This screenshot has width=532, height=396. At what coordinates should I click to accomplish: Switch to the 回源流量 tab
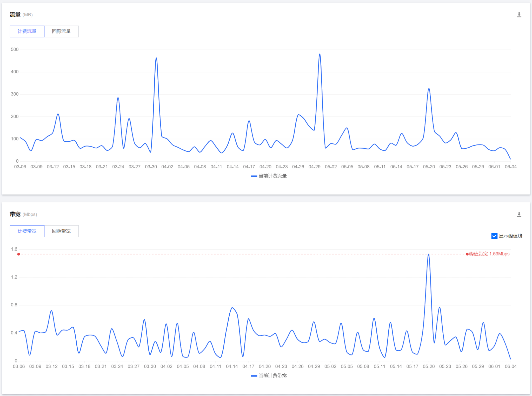61,31
